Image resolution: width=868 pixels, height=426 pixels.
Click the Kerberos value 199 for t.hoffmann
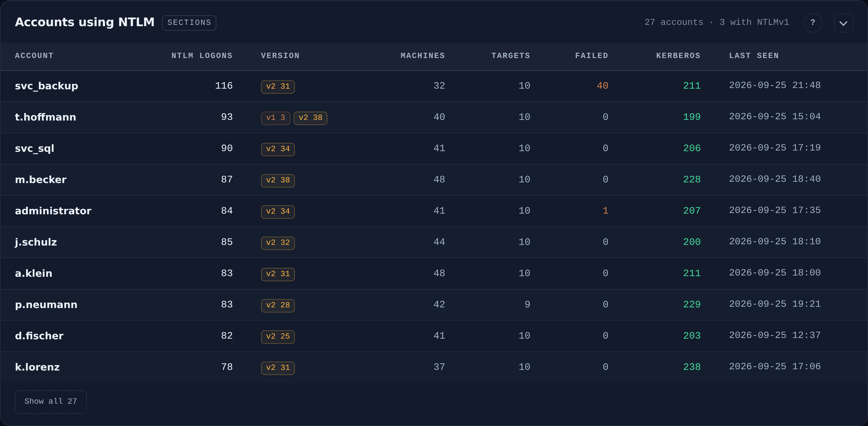692,117
